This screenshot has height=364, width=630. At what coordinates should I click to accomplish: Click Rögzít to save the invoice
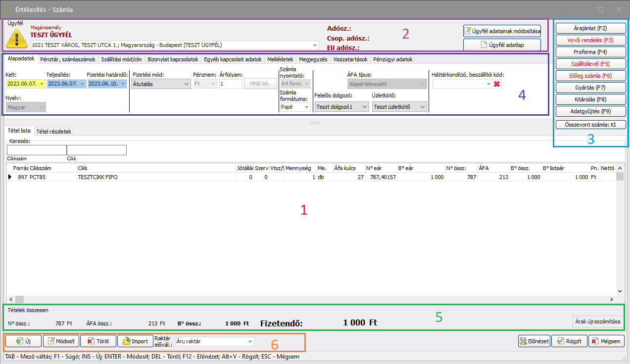point(569,341)
